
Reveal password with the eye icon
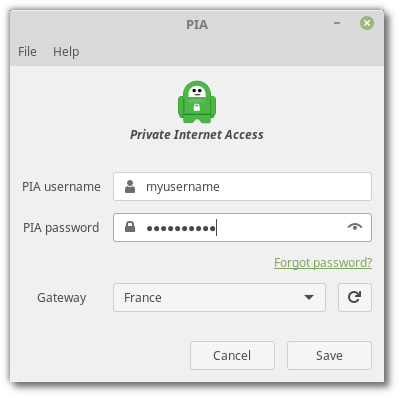click(x=355, y=227)
